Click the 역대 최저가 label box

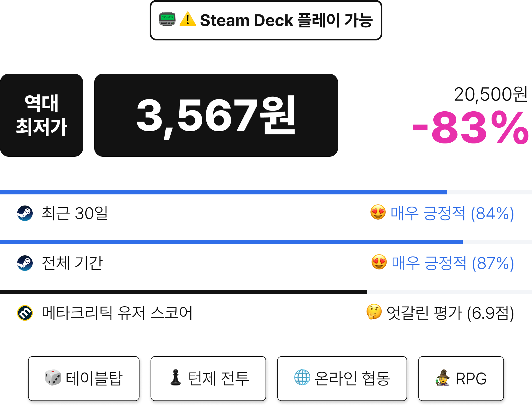(x=42, y=115)
